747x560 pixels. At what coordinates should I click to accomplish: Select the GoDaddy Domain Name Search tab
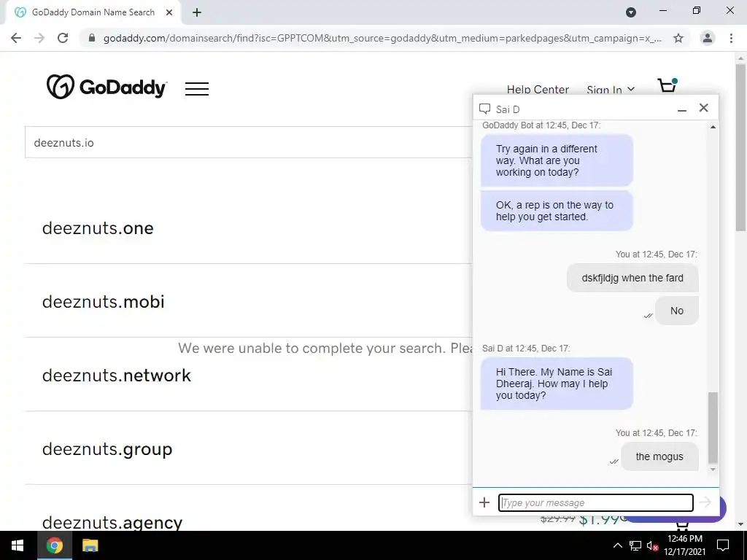[93, 12]
